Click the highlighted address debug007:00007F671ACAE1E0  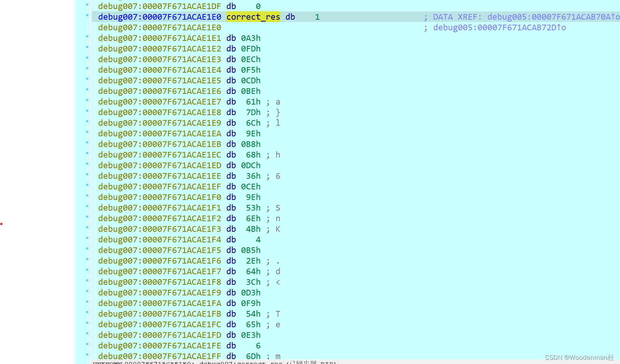coord(160,17)
